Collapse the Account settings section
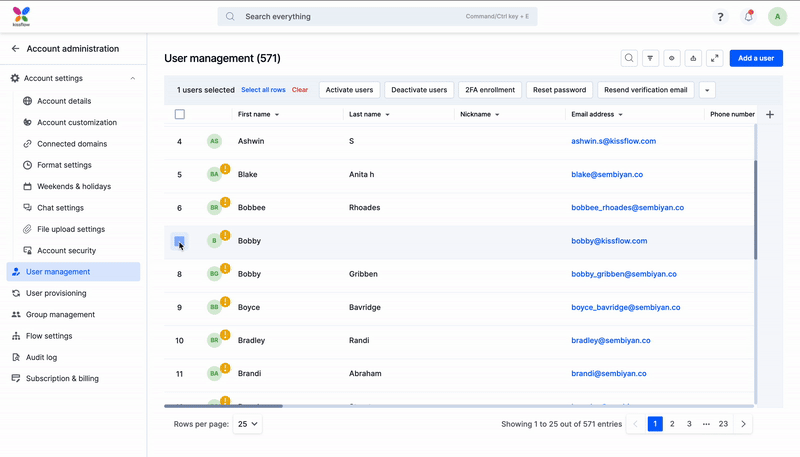The image size is (800, 457). click(x=133, y=78)
